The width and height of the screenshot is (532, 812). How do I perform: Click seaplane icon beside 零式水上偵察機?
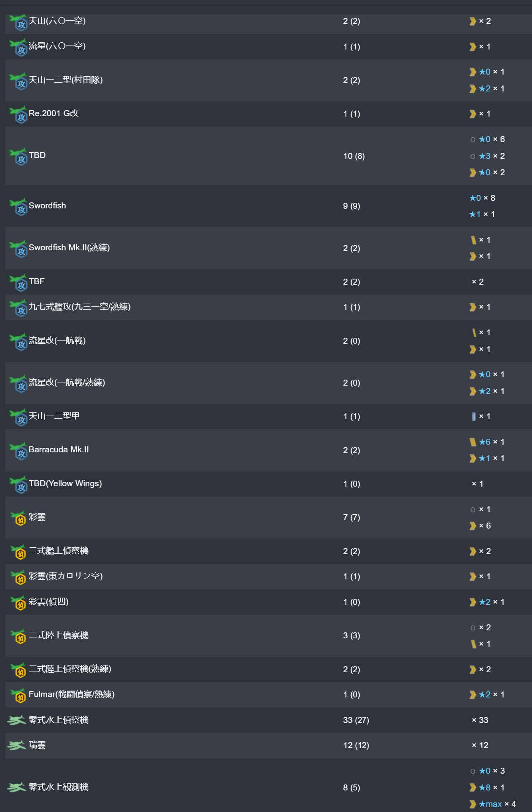17,720
